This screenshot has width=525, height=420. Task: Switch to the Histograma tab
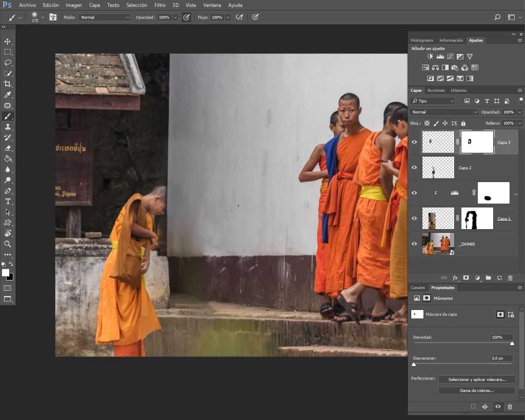(x=422, y=40)
